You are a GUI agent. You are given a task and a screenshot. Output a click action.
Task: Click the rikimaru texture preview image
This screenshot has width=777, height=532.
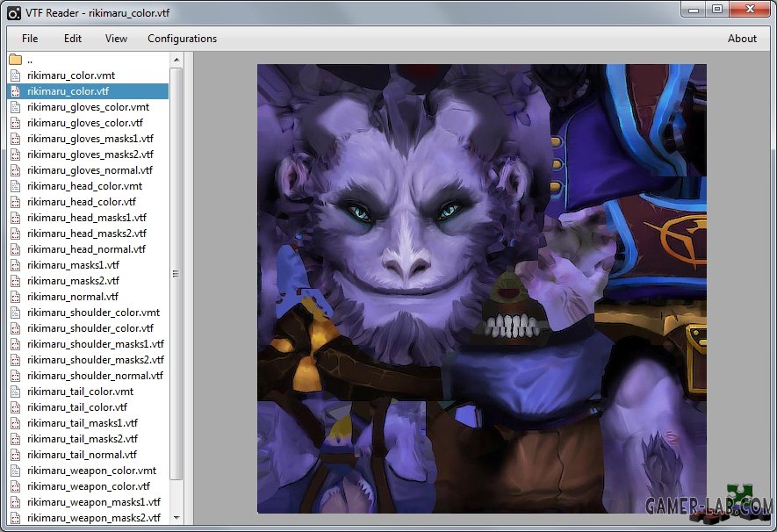(482, 288)
